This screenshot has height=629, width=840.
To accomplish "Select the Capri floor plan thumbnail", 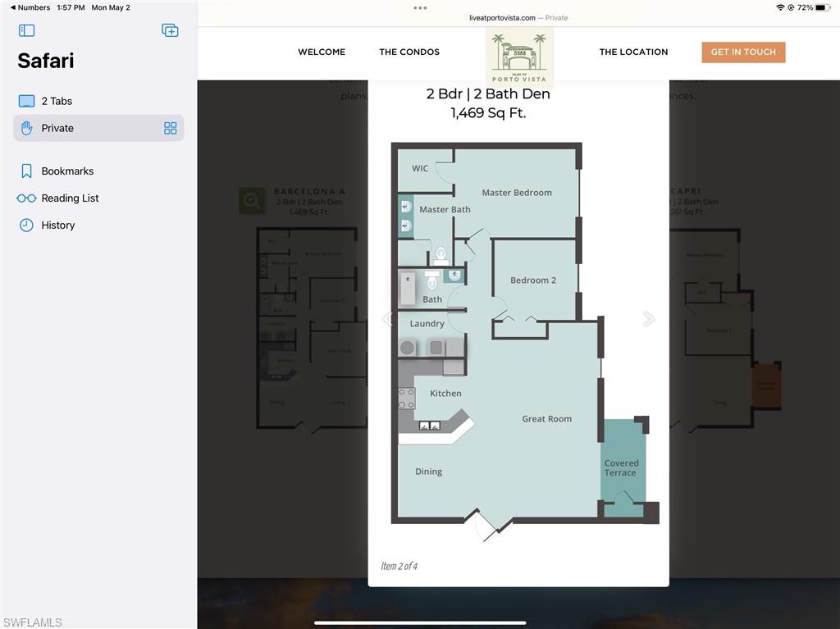I will tap(725, 330).
